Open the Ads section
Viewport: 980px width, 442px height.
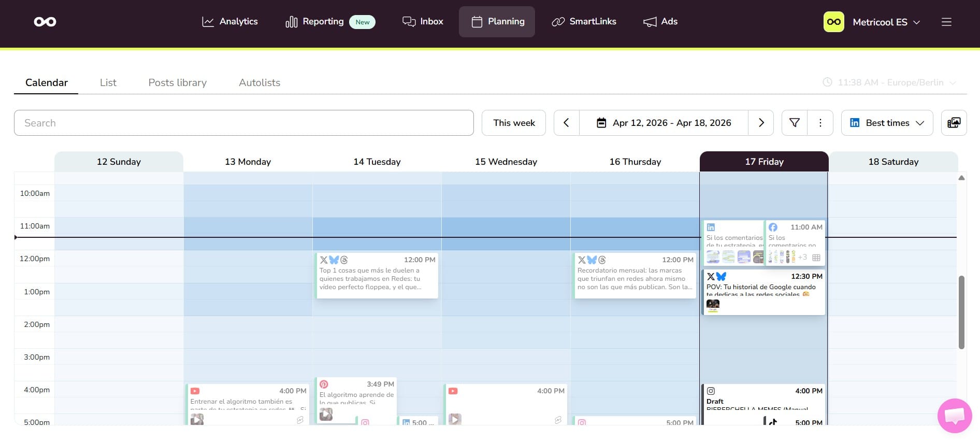pos(660,22)
